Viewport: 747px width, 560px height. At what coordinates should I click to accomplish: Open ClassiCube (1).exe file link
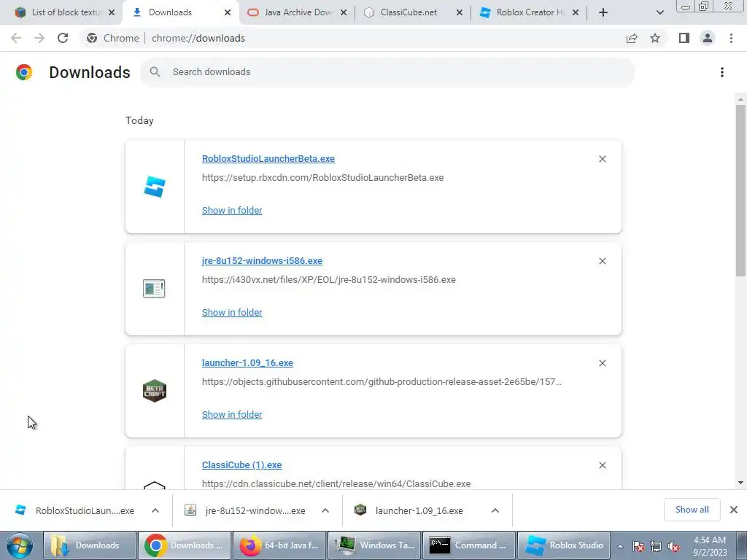click(x=241, y=464)
